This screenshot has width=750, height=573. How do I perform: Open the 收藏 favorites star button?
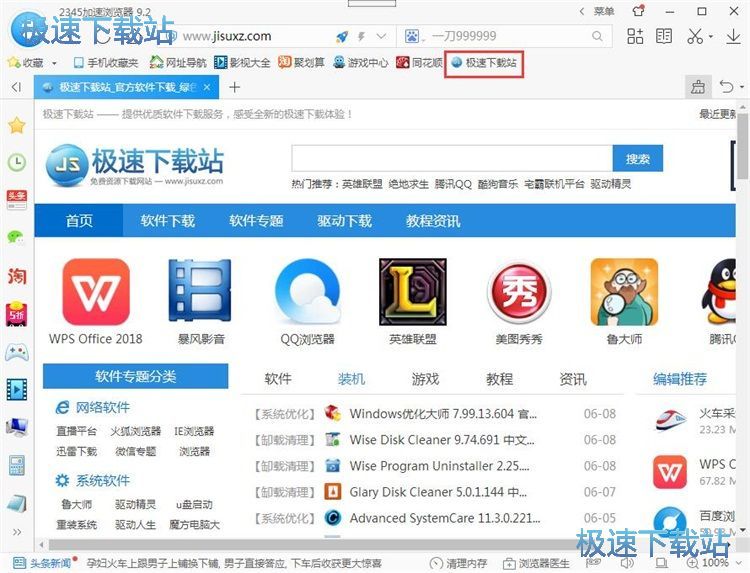[x=25, y=63]
